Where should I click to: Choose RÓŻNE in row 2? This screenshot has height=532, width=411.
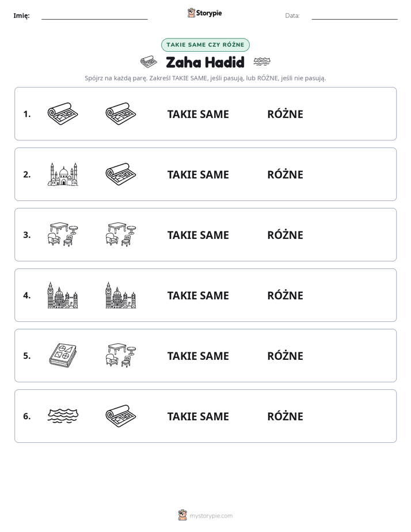(x=285, y=174)
